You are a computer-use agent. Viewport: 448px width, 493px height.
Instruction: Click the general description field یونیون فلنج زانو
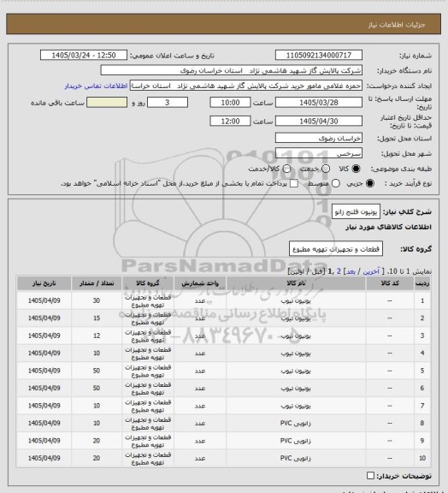coord(356,211)
